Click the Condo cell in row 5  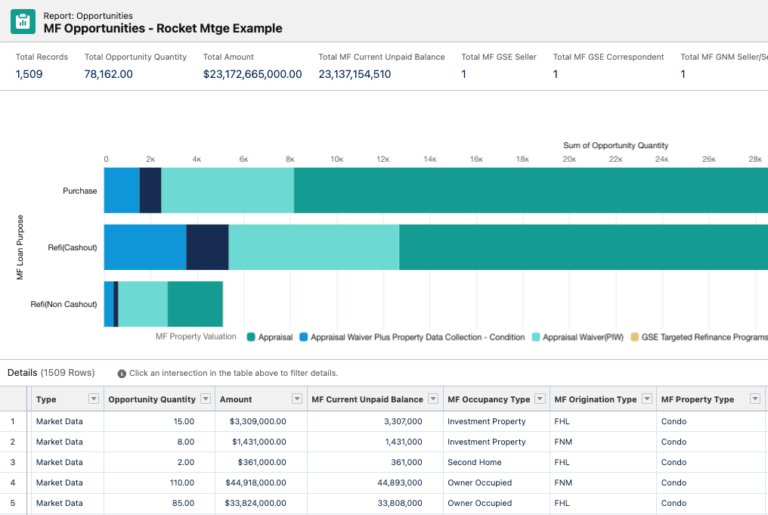click(x=673, y=503)
